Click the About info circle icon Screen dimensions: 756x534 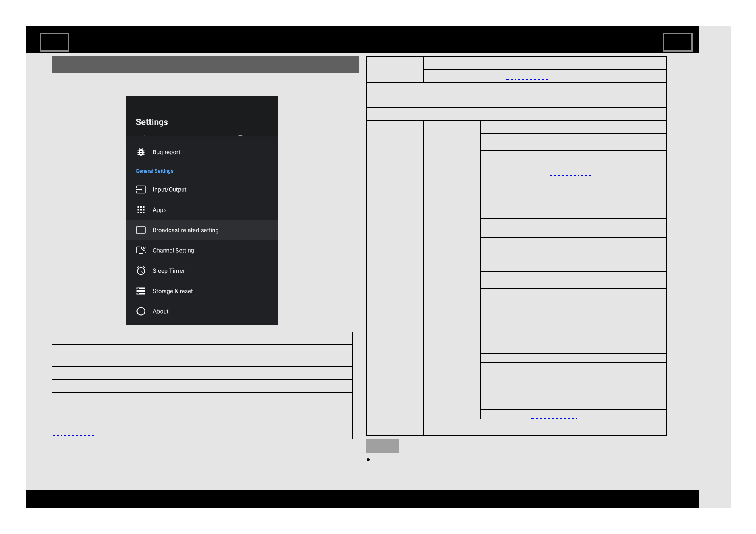tap(141, 311)
